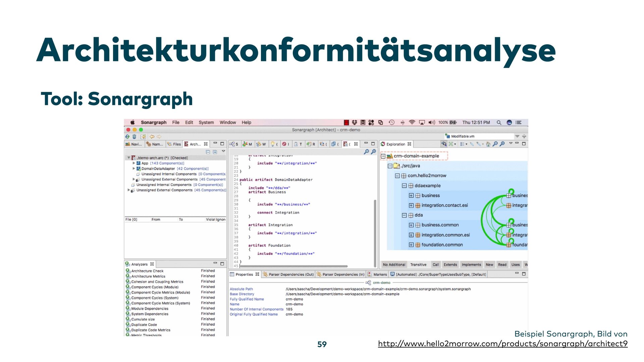Collapse the com.hello2morrow package
This screenshot has width=644, height=362.
tap(397, 176)
